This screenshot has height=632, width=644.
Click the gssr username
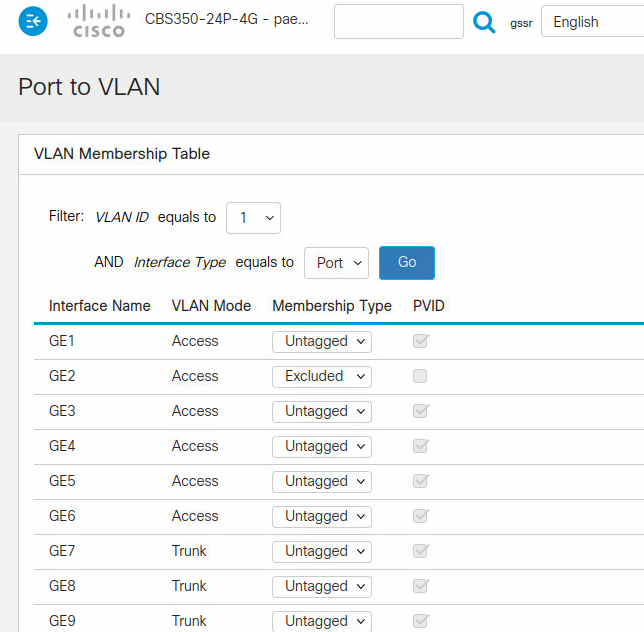[x=521, y=23]
